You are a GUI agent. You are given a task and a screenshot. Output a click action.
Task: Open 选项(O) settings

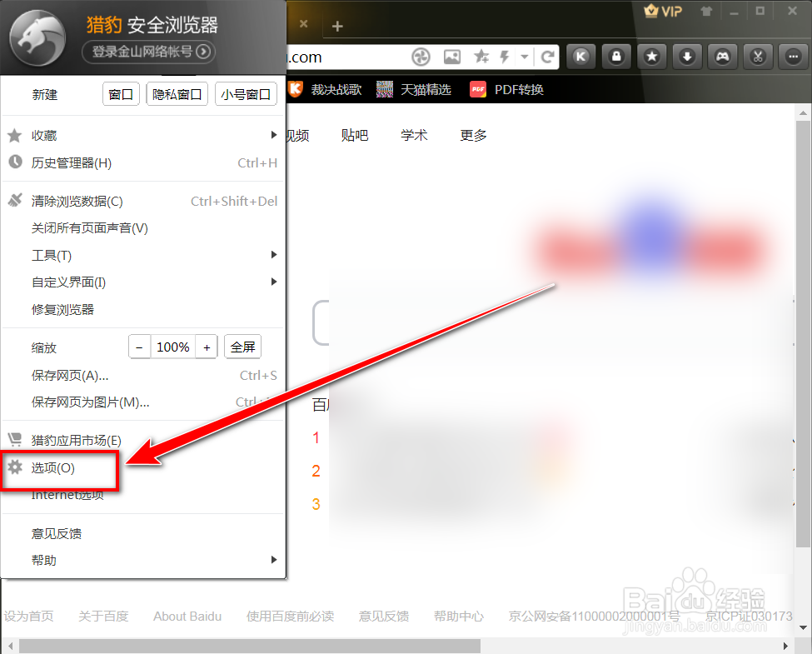pyautogui.click(x=143, y=468)
